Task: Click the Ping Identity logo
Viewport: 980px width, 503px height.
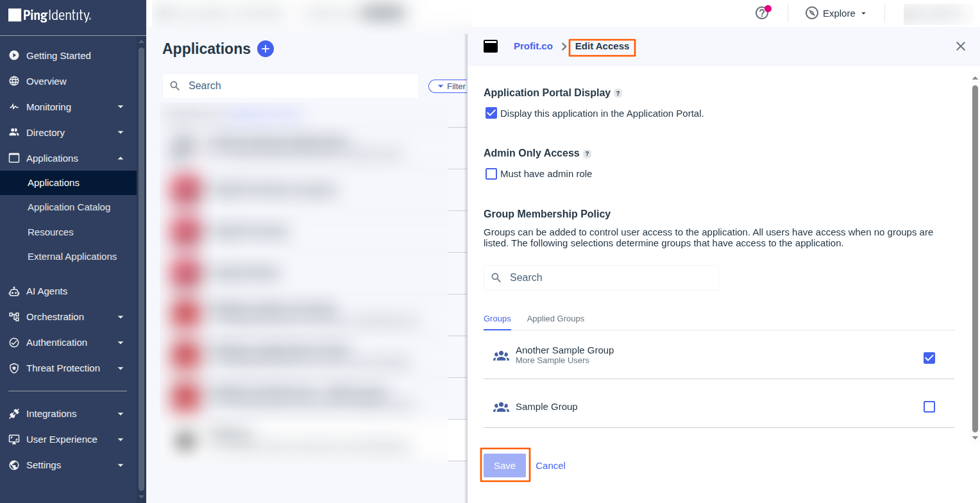Action: click(49, 15)
